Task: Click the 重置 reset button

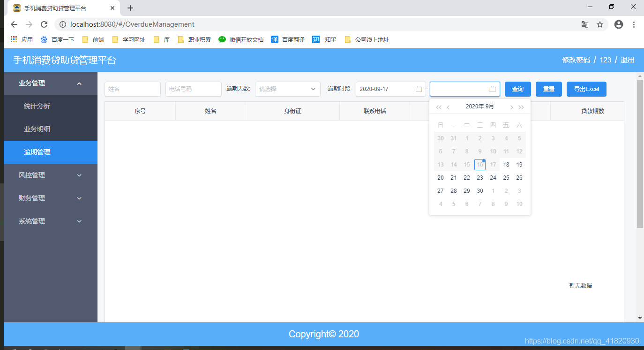Action: [549, 89]
